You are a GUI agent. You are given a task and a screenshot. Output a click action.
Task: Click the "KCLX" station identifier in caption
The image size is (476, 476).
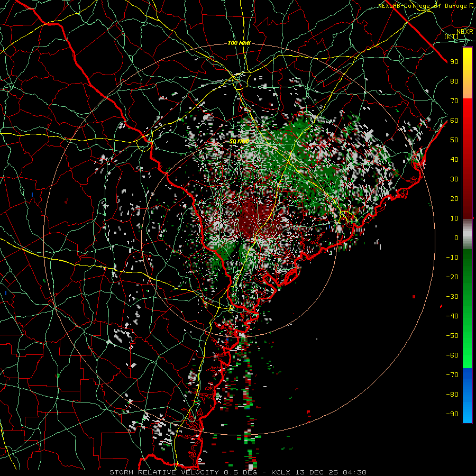[x=280, y=472]
